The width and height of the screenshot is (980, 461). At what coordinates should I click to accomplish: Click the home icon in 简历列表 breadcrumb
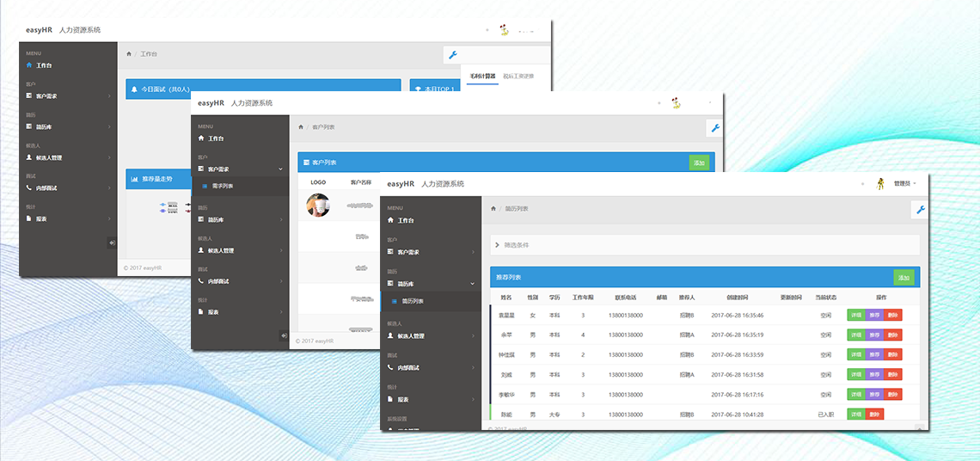pyautogui.click(x=493, y=209)
